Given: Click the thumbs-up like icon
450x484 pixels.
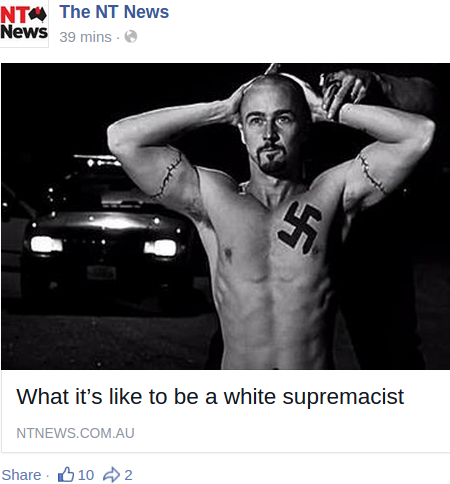Looking at the screenshot, I should (x=66, y=474).
